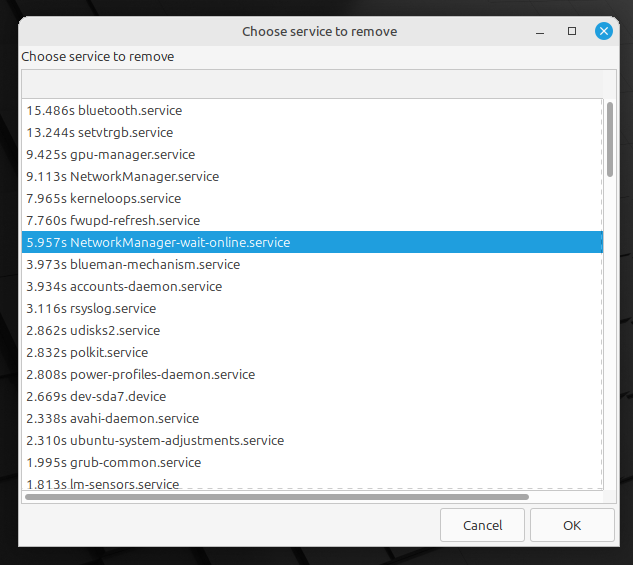This screenshot has width=633, height=565.
Task: Pick kerneloops.service entry
Action: pos(312,198)
